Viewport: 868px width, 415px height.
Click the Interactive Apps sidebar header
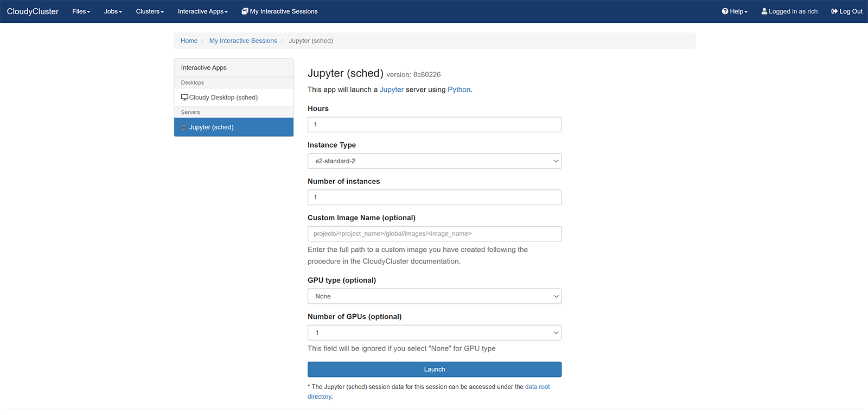[234, 68]
